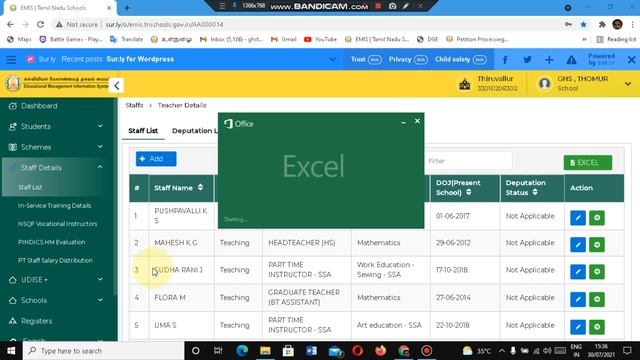Open the Sur.ly hamburger menu
The height and width of the screenshot is (360, 640).
11,60
